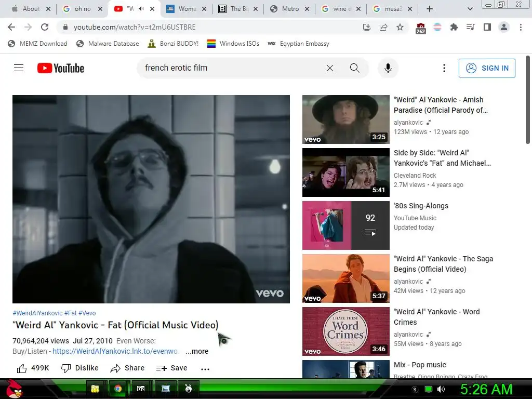This screenshot has height=399, width=532.
Task: Share the Fat music video
Action: pyautogui.click(x=128, y=368)
